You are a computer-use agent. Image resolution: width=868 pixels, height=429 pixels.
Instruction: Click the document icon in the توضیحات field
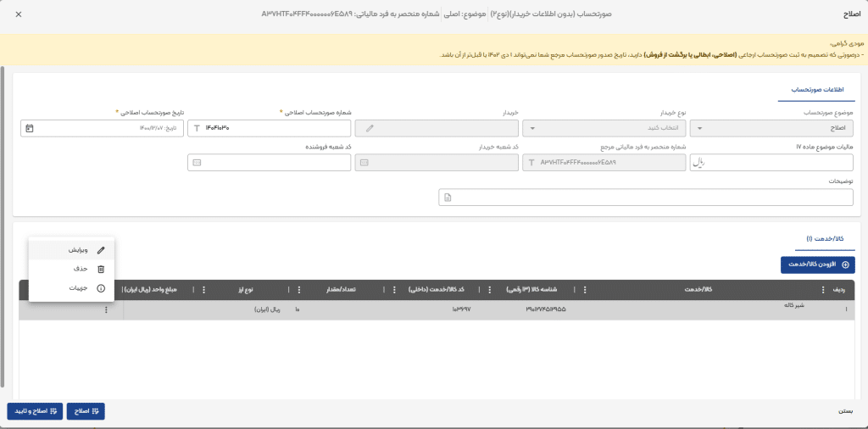point(448,198)
